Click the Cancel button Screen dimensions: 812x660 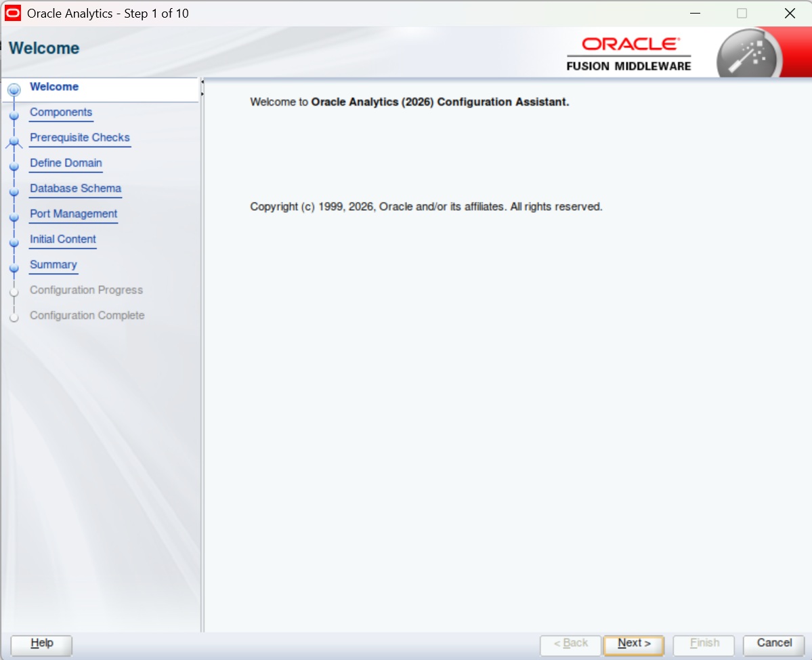click(773, 645)
